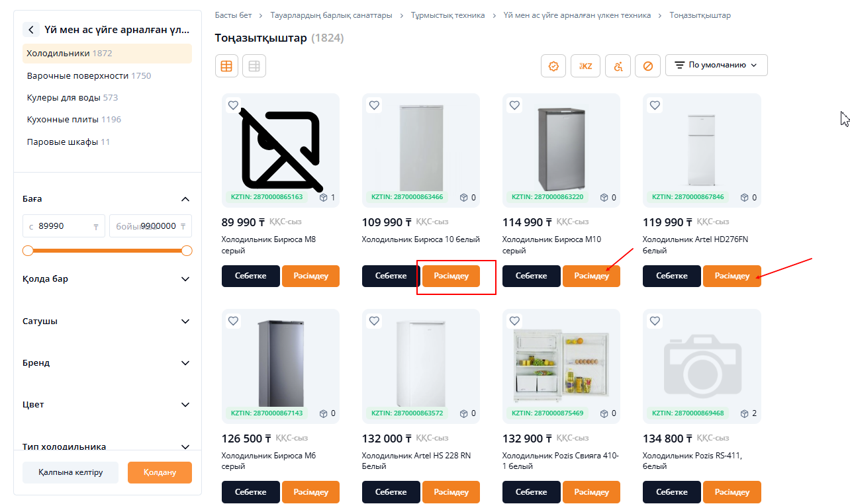Expand the Тип холодильника filter
This screenshot has height=504, width=850.
(x=185, y=446)
